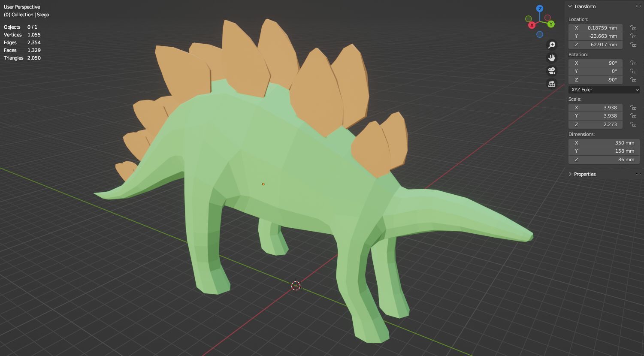Viewport: 644px width, 356px height.
Task: Switch perspective/orthographic with grid icon
Action: click(552, 84)
